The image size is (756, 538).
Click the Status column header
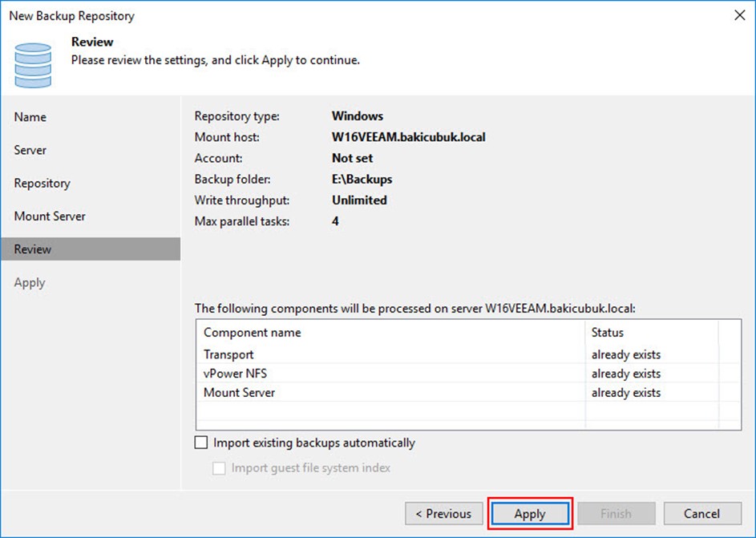tap(607, 332)
